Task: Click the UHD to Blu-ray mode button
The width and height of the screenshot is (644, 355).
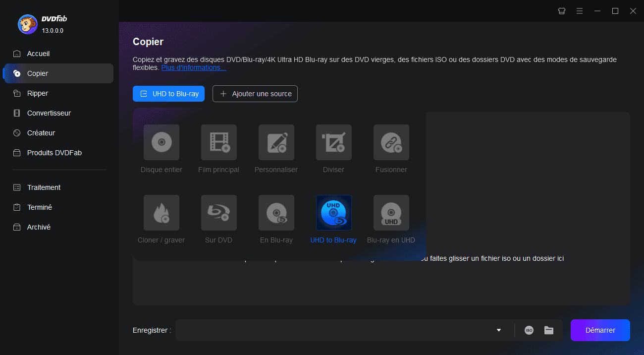Action: pos(168,94)
